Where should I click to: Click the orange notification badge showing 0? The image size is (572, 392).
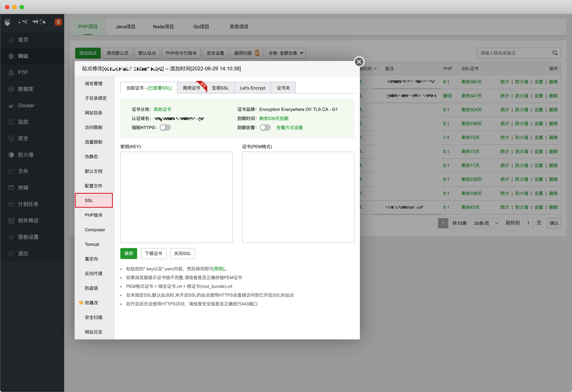tap(58, 22)
